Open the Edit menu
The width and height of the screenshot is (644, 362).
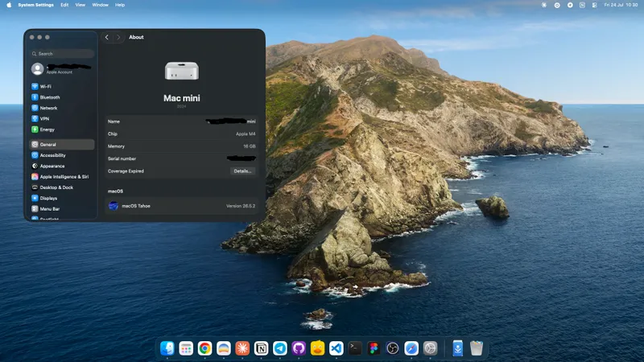point(64,5)
